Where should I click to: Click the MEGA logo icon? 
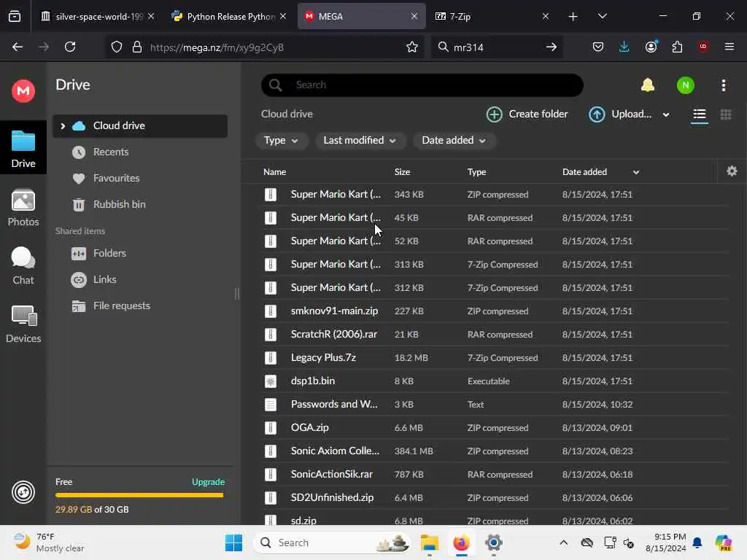23,90
